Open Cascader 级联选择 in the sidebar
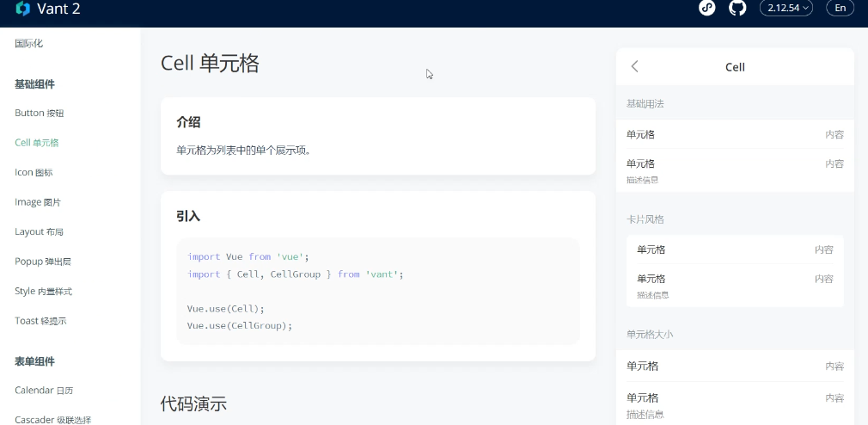 click(x=53, y=420)
